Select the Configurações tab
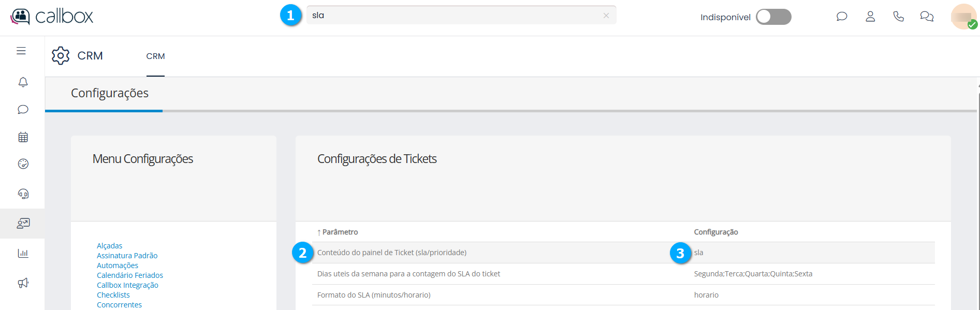This screenshot has height=310, width=980. tap(110, 93)
